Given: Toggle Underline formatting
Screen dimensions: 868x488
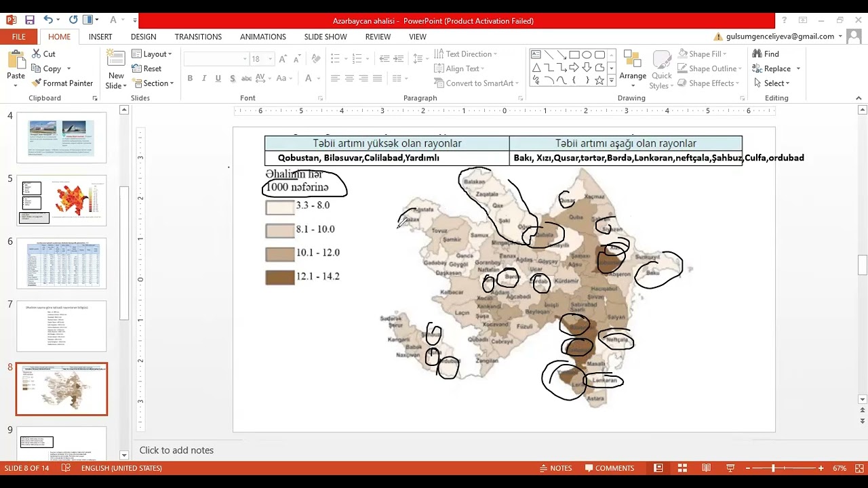Looking at the screenshot, I should coord(218,79).
